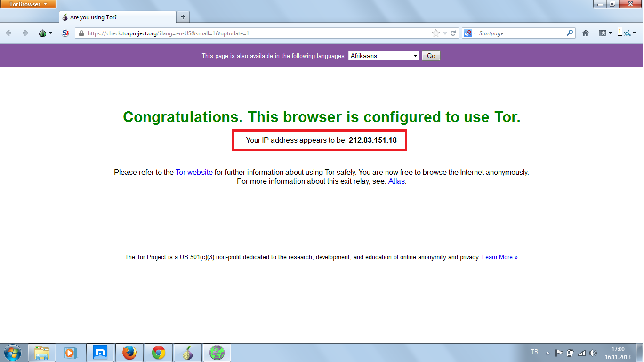Viewport: 644px width, 362px height.
Task: Open the Action Center flag icon
Action: click(559, 353)
